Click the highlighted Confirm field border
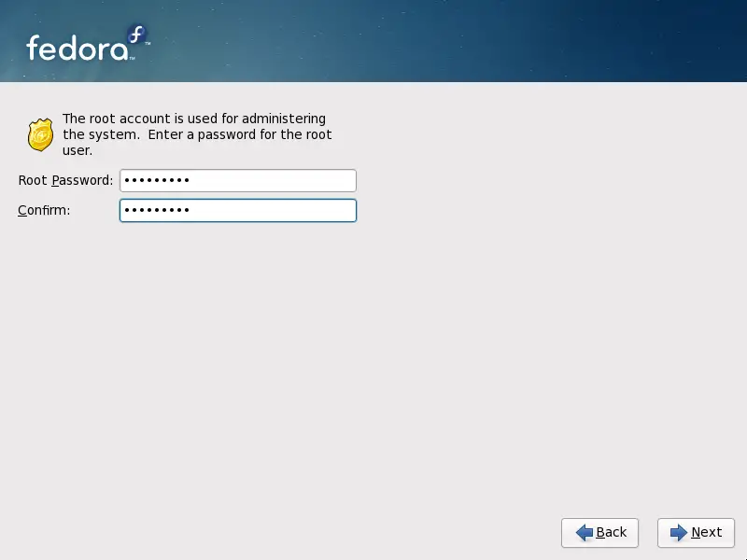747x560 pixels. 237,199
